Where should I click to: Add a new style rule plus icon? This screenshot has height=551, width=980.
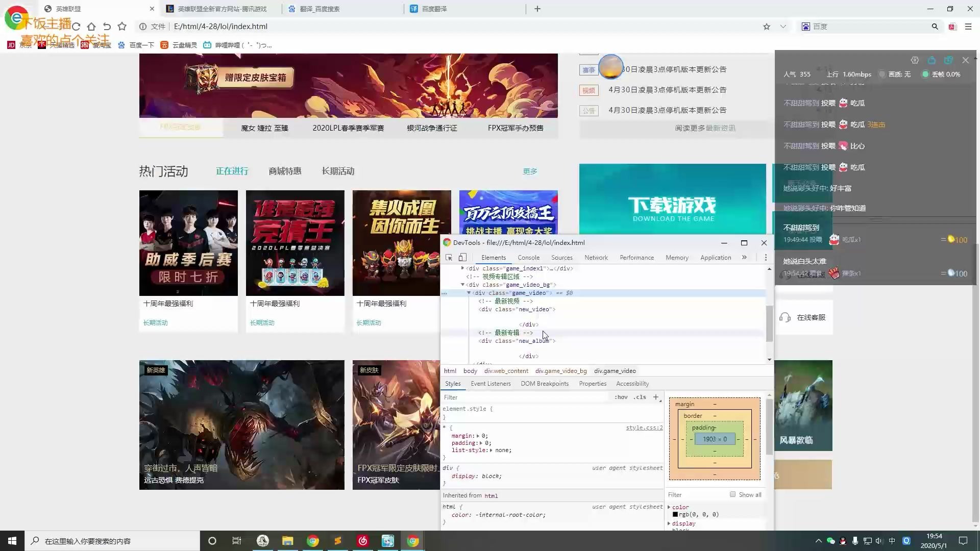tap(656, 397)
